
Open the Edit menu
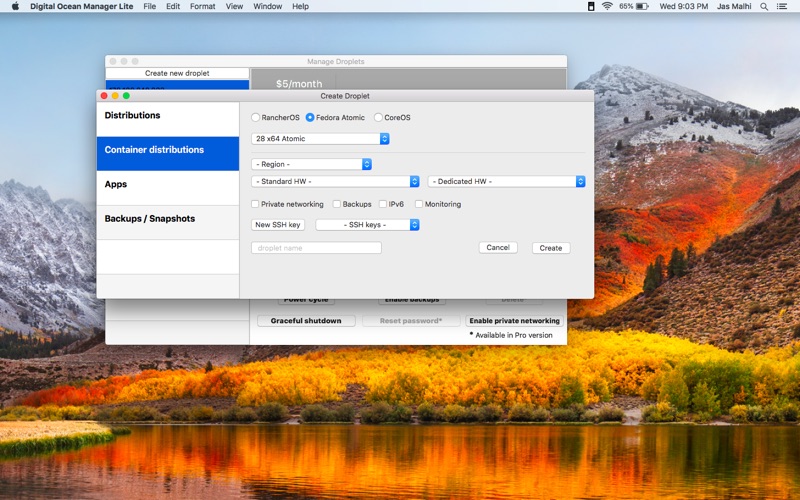173,7
